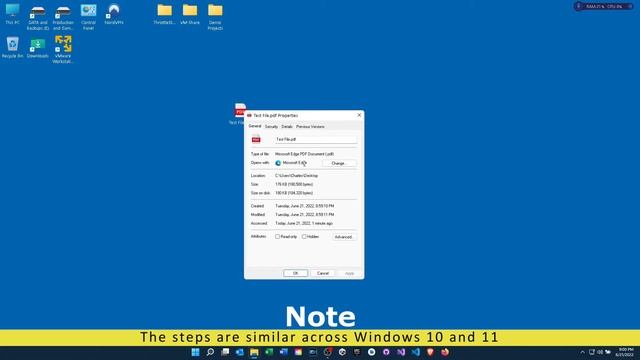Open taskbar Search magnifier
This screenshot has width=640, height=360.
pyautogui.click(x=210, y=352)
